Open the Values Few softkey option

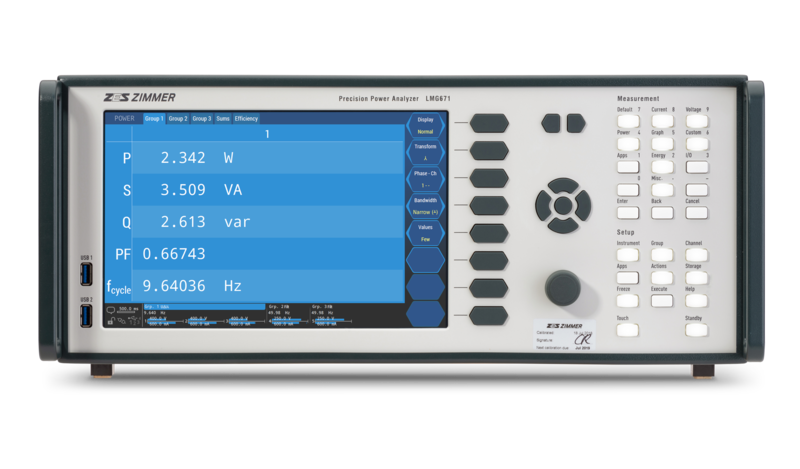click(425, 234)
